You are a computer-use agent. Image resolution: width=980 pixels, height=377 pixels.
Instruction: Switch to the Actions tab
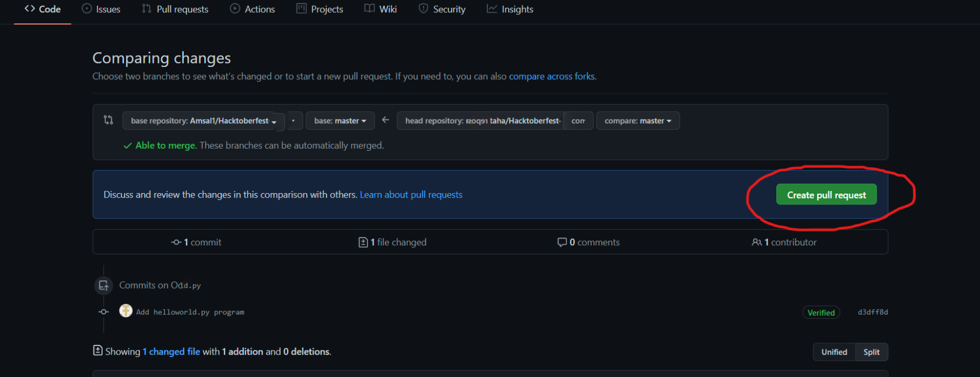coord(253,9)
